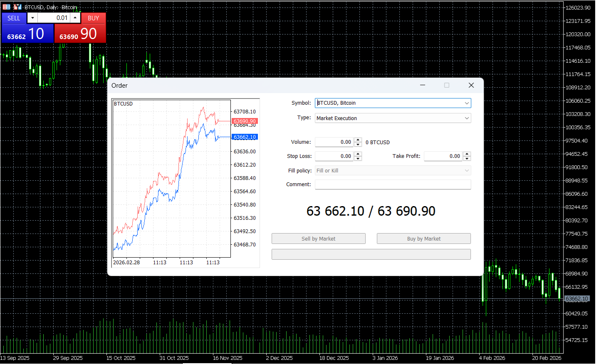Click the '0 BTCUSD' volume label

[x=378, y=142]
